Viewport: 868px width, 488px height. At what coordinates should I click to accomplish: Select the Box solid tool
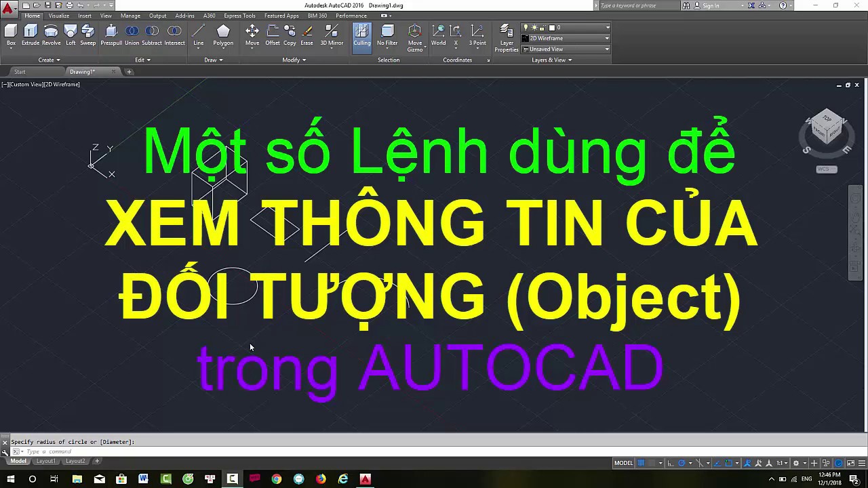[11, 35]
